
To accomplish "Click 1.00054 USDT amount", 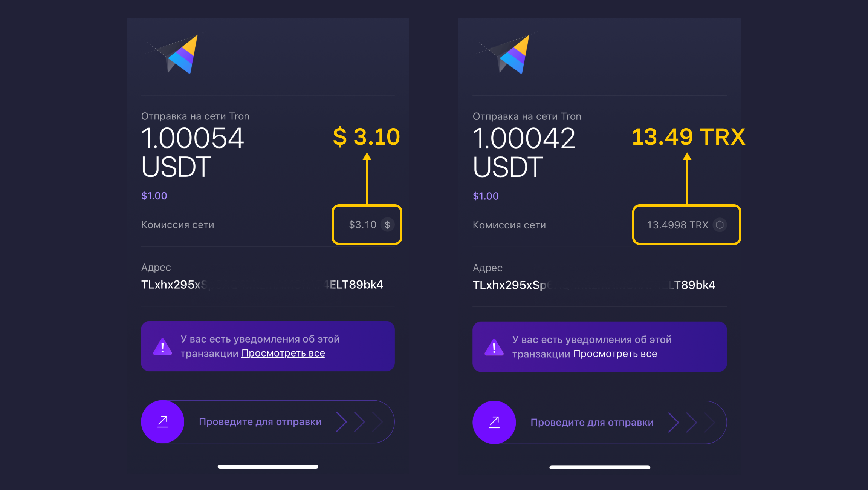I will point(193,152).
